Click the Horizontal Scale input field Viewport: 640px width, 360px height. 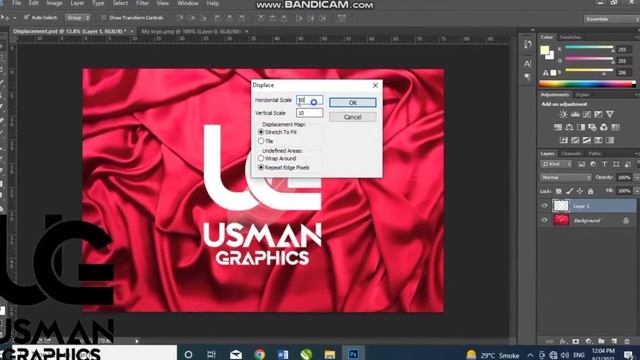pyautogui.click(x=309, y=100)
